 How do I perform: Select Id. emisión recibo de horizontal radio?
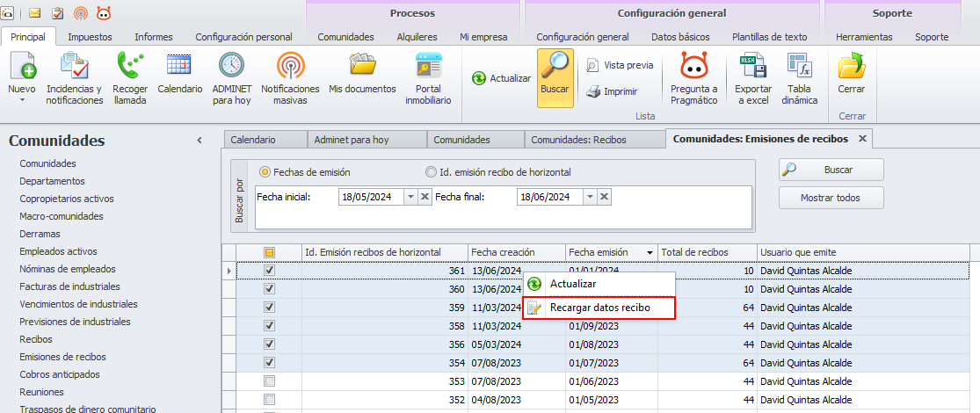pos(431,172)
